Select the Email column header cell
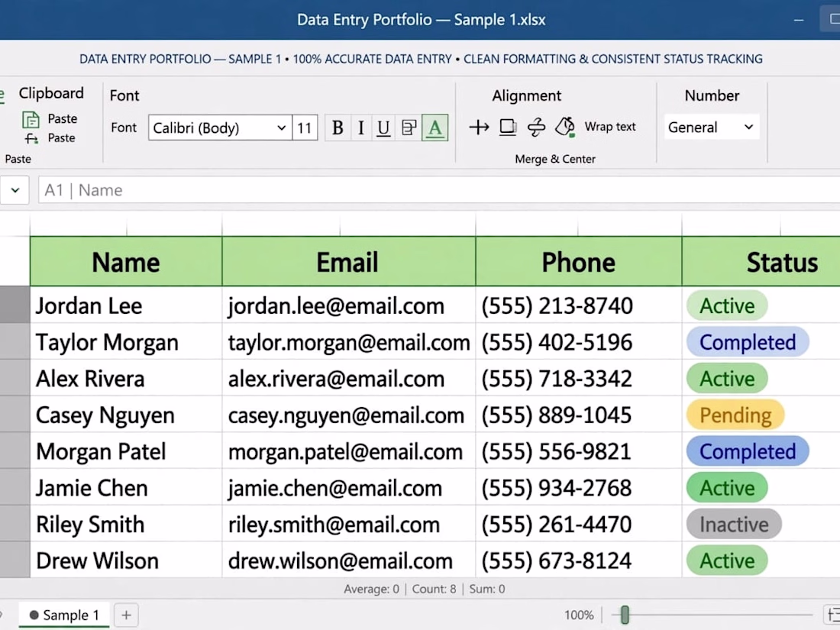 348,261
